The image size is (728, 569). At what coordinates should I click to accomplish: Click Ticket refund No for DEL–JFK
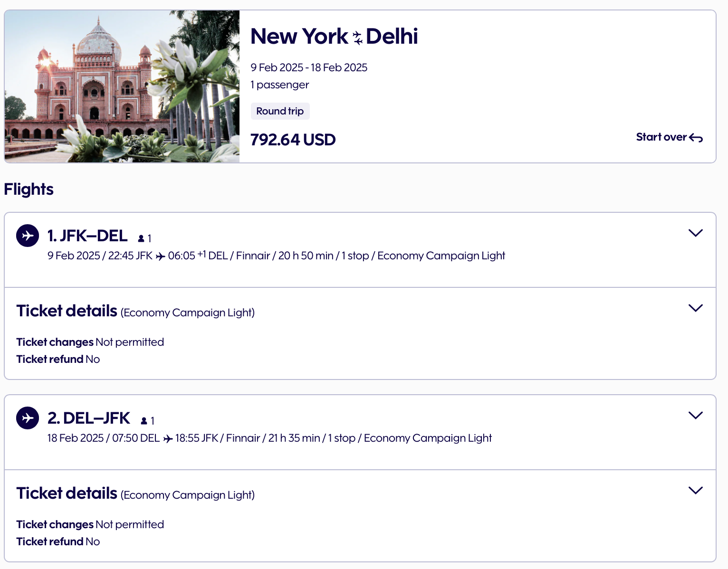(x=58, y=541)
